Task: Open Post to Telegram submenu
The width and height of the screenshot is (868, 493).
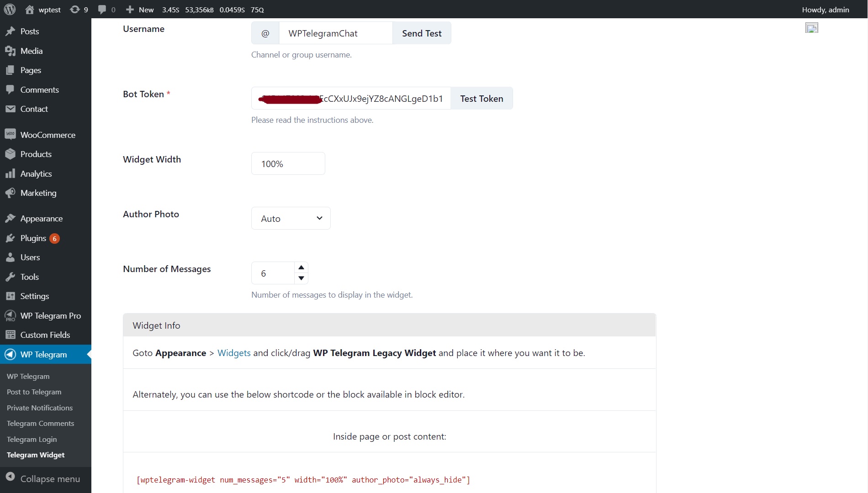Action: click(x=34, y=392)
